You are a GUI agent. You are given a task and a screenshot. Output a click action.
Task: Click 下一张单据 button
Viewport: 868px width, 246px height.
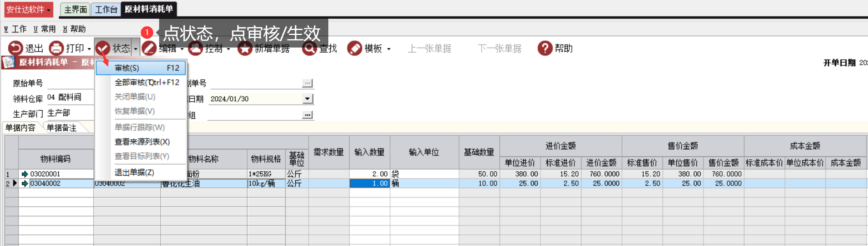click(x=500, y=48)
